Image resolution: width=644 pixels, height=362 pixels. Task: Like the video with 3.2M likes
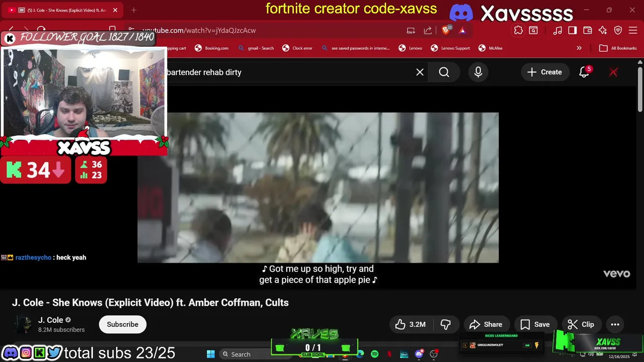coord(412,324)
